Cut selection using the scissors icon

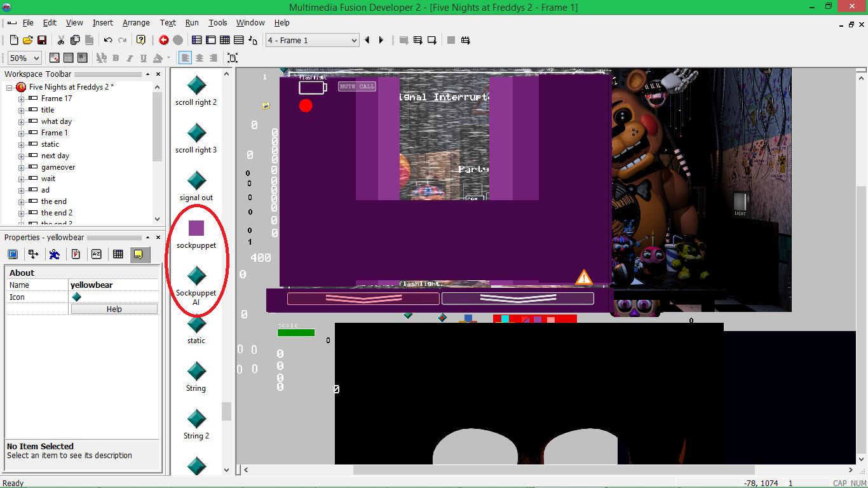click(61, 40)
